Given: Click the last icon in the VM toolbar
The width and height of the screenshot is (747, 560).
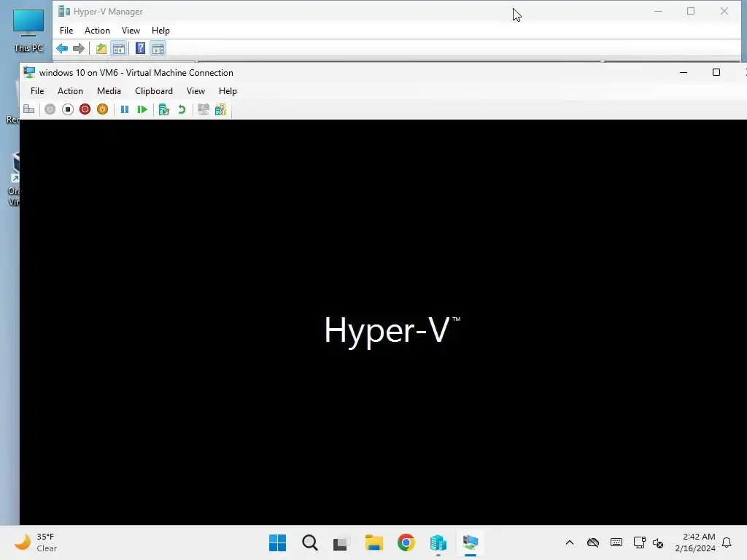Looking at the screenshot, I should 220,109.
